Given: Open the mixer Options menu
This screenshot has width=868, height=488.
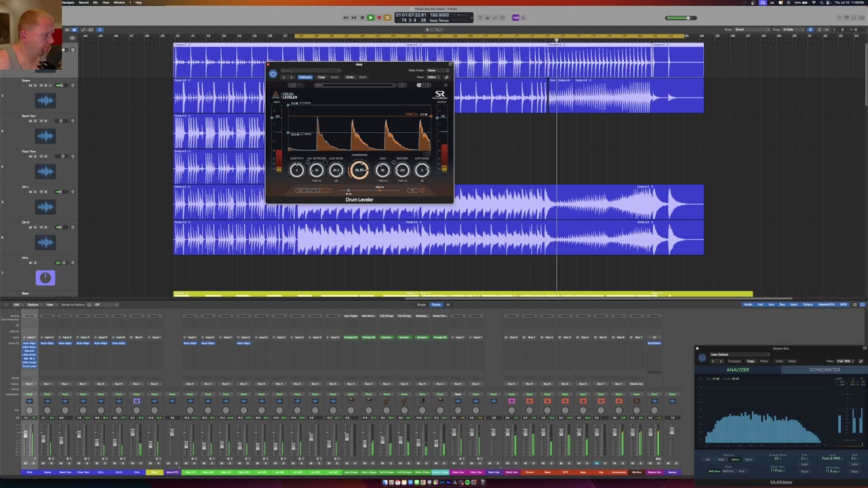Looking at the screenshot, I should (33, 304).
